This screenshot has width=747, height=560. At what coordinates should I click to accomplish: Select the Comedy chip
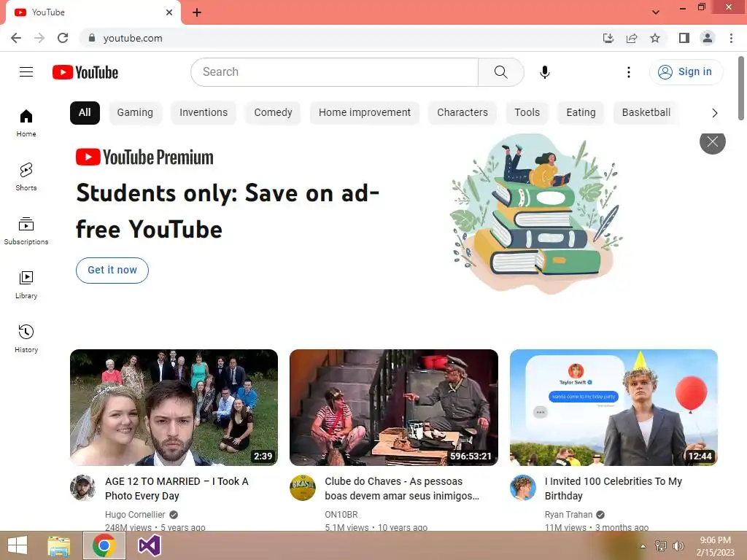coord(273,113)
